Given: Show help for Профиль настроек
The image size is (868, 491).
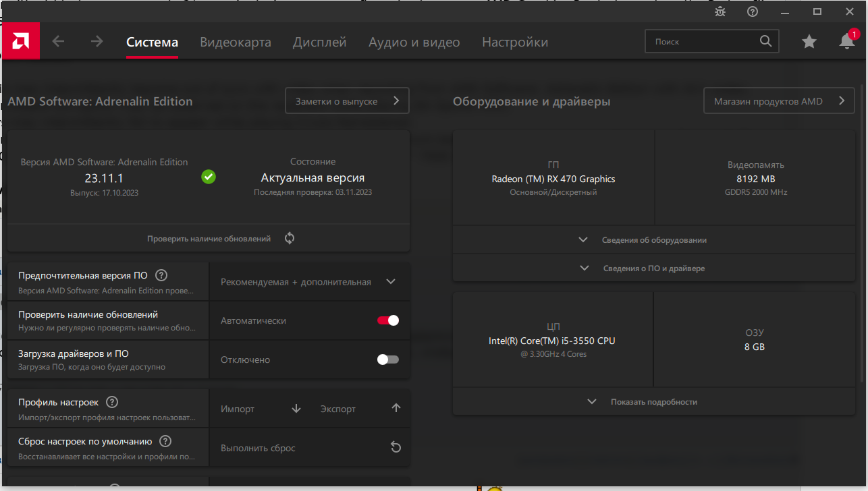Looking at the screenshot, I should click(x=112, y=402).
